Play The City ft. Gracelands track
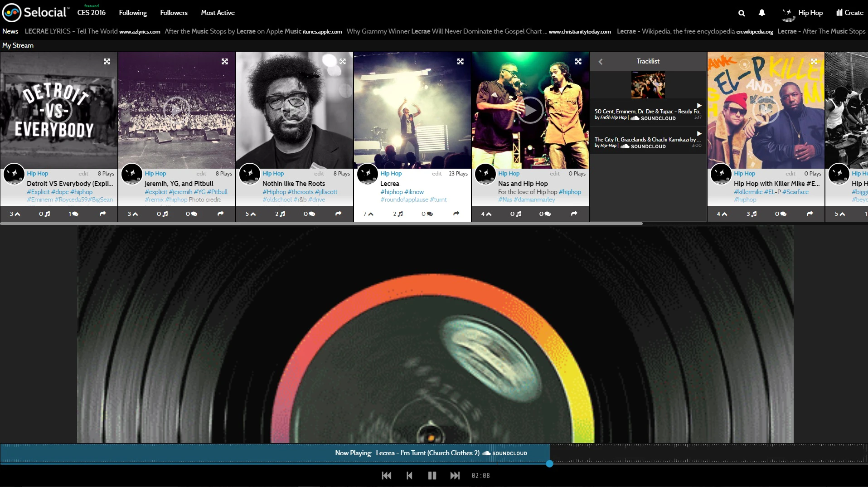 [699, 133]
